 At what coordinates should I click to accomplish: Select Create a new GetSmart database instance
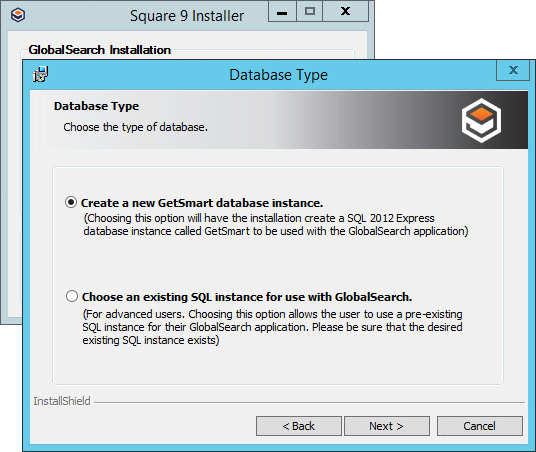click(x=71, y=202)
